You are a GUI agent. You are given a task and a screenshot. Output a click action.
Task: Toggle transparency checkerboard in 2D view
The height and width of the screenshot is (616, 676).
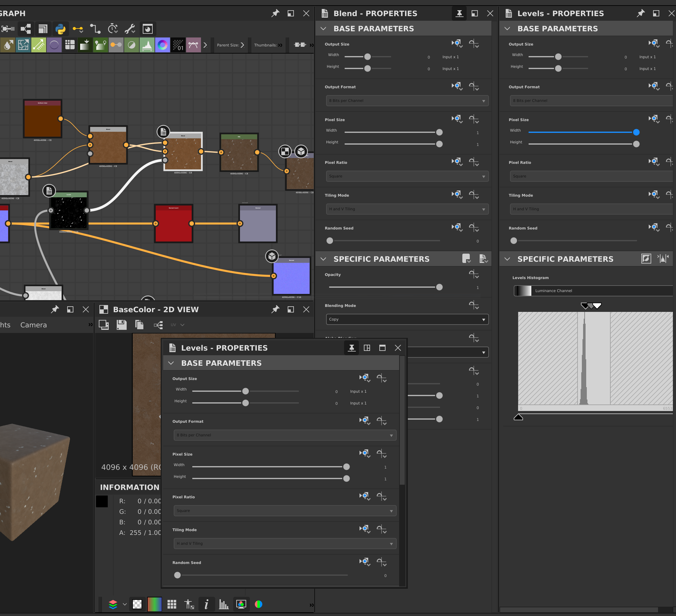(x=137, y=604)
